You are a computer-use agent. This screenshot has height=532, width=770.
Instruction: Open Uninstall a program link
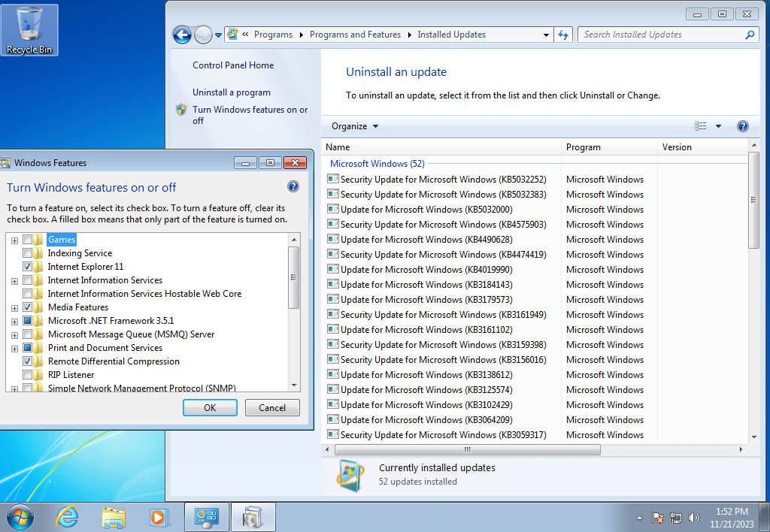coord(232,92)
